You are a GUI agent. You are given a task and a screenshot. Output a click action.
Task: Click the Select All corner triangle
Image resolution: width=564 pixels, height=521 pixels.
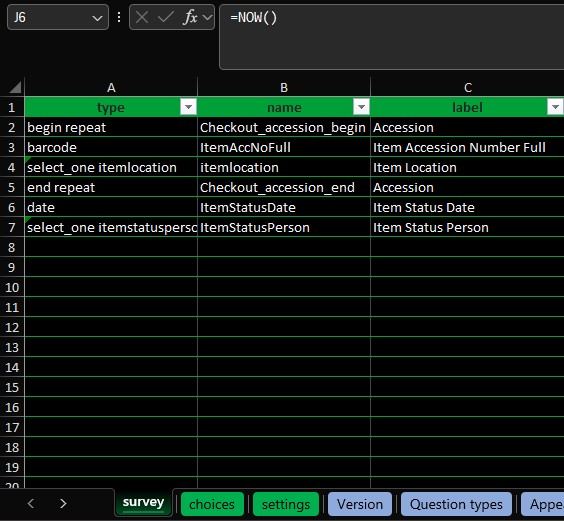(x=14, y=87)
